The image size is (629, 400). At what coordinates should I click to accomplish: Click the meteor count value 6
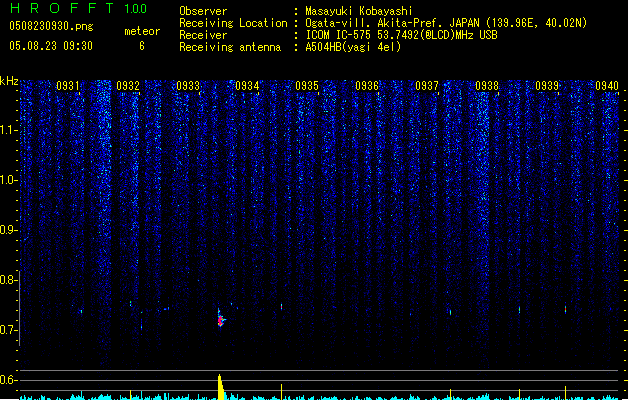click(x=142, y=46)
